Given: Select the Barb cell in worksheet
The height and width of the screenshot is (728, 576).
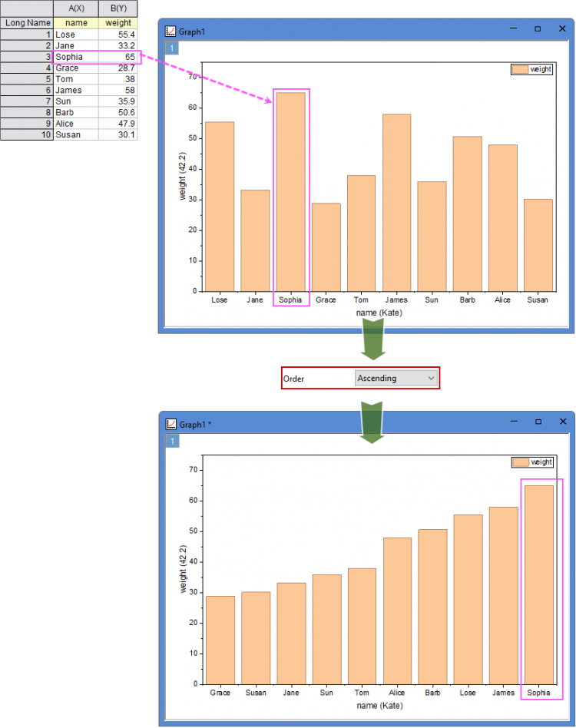Looking at the screenshot, I should (x=76, y=112).
